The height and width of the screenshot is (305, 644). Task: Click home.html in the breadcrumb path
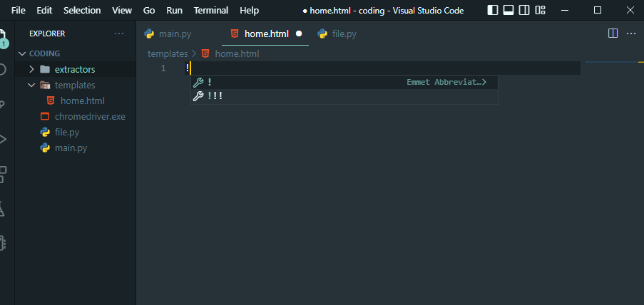[x=237, y=53]
